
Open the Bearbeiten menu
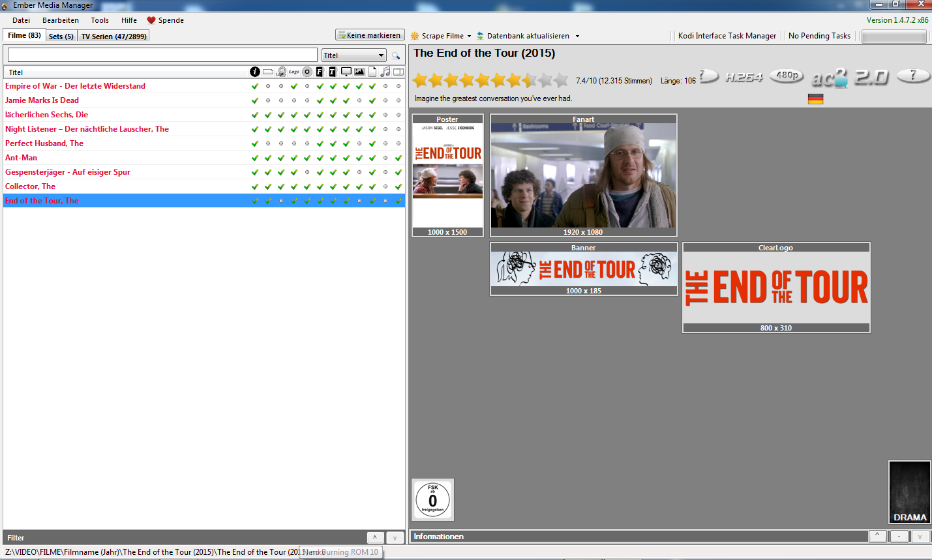pyautogui.click(x=61, y=20)
